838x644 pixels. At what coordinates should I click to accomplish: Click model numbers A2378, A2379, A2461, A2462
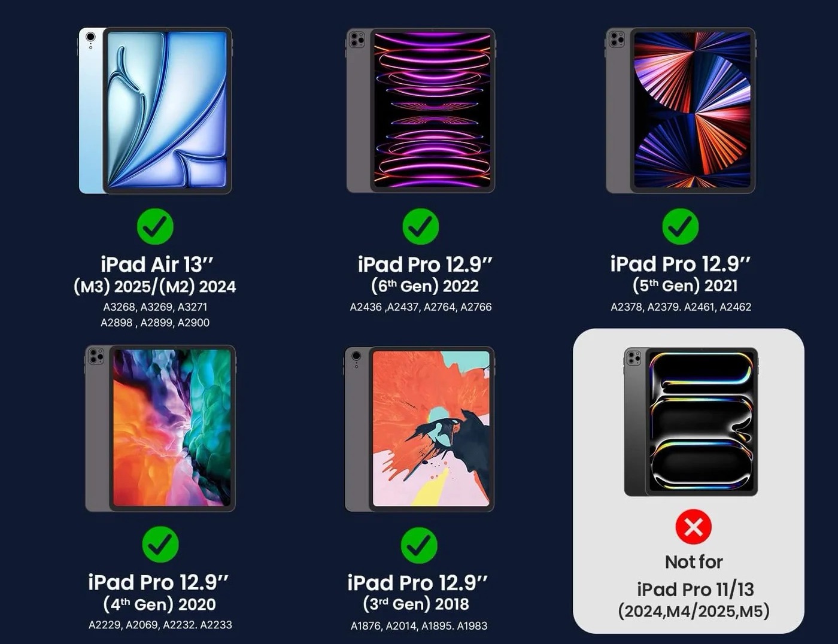pyautogui.click(x=681, y=307)
